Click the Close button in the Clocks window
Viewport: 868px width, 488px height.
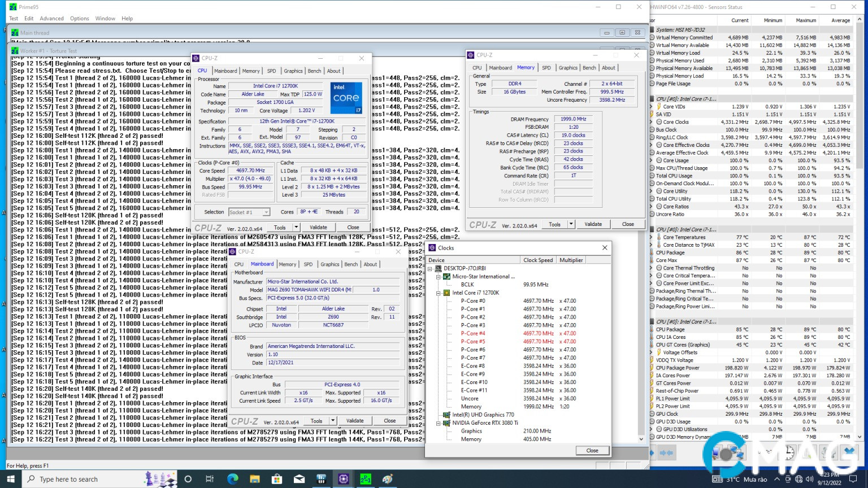(x=592, y=450)
